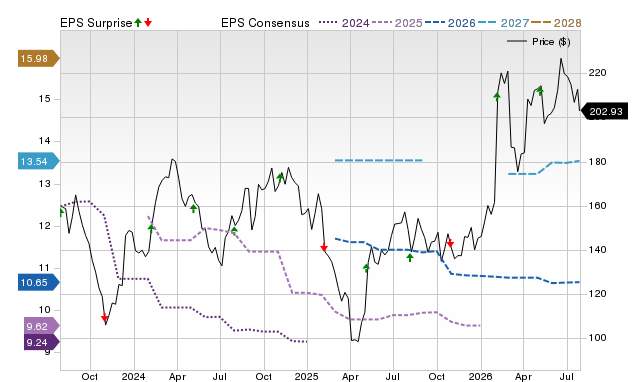Click the Jul label after 2026 on the date axis
The image size is (640, 382).
pos(567,376)
